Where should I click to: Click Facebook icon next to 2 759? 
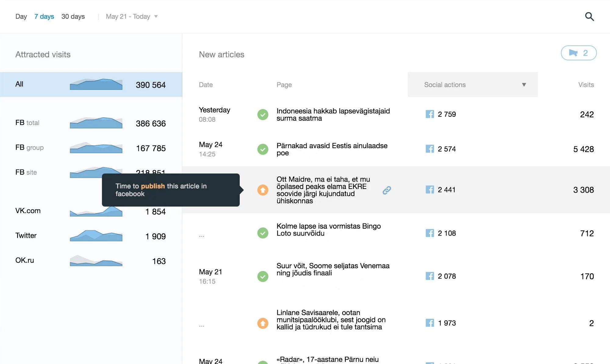click(x=430, y=114)
